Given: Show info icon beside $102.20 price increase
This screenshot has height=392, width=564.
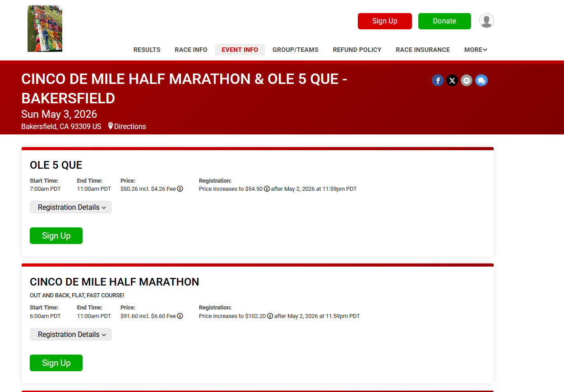Looking at the screenshot, I should tap(270, 316).
